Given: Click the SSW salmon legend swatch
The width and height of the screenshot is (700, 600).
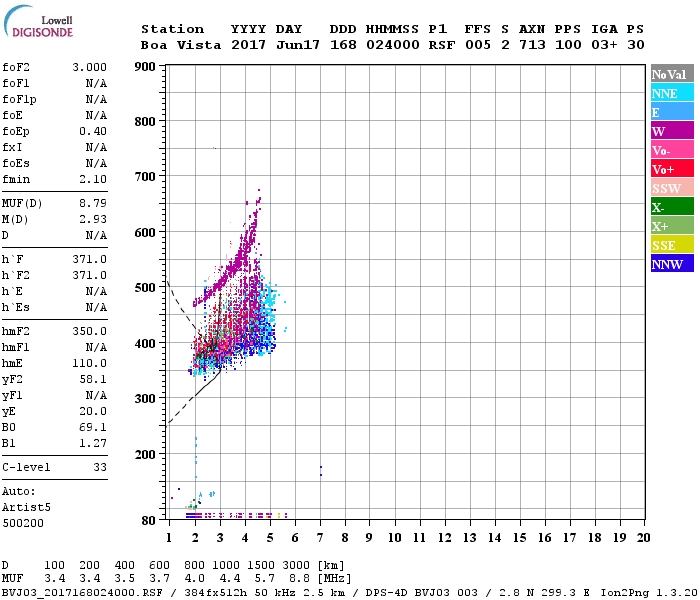Looking at the screenshot, I should [x=672, y=188].
